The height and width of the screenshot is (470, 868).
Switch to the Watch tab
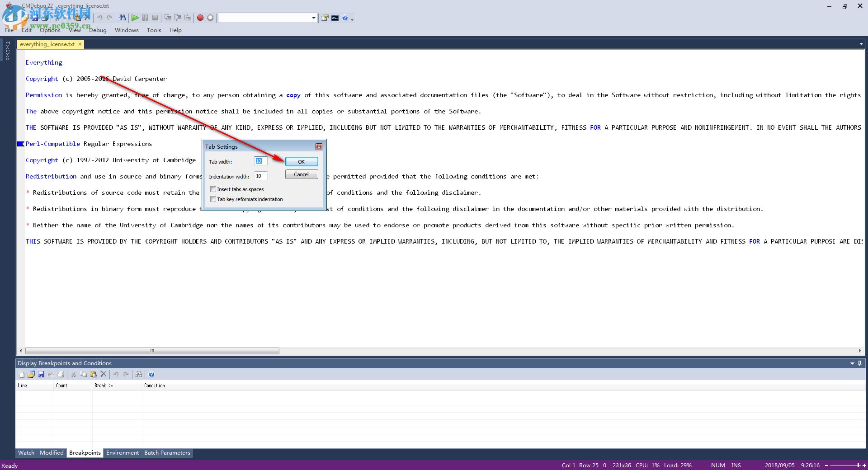26,452
